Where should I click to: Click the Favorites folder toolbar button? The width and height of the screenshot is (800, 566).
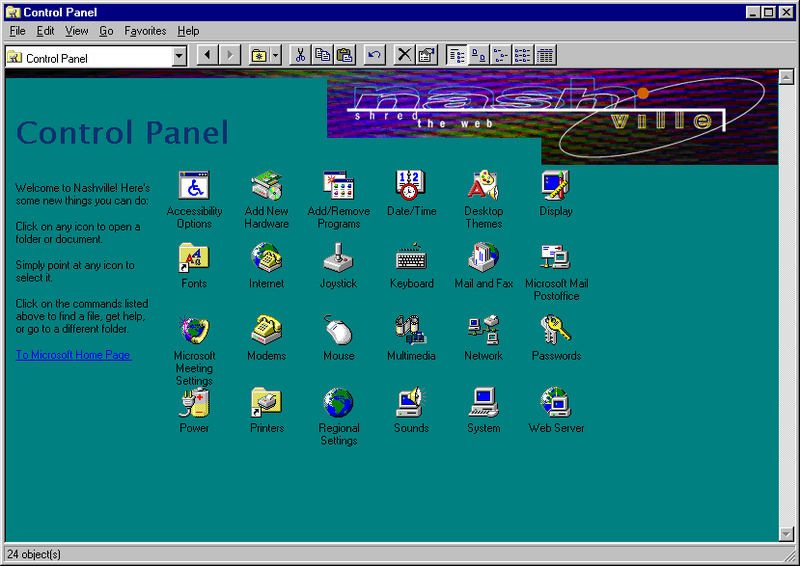pos(259,55)
